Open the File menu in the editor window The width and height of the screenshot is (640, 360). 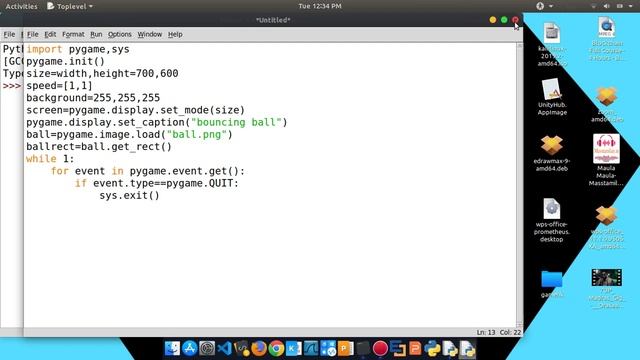coord(33,34)
